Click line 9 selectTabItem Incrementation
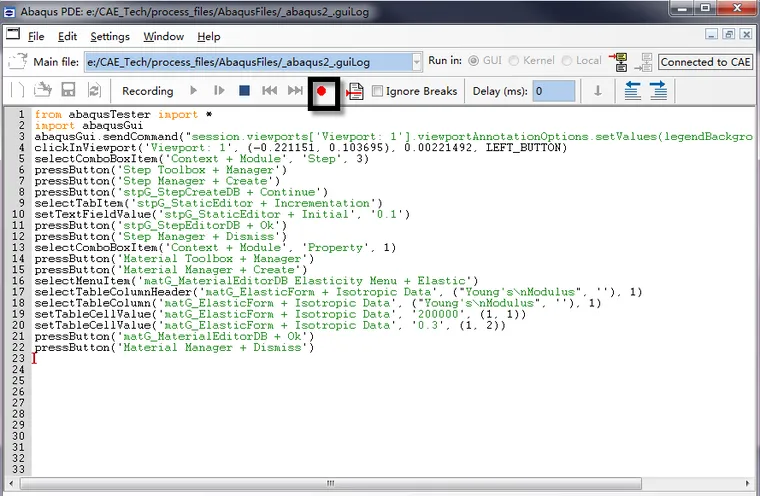This screenshot has height=496, width=760. [208, 204]
